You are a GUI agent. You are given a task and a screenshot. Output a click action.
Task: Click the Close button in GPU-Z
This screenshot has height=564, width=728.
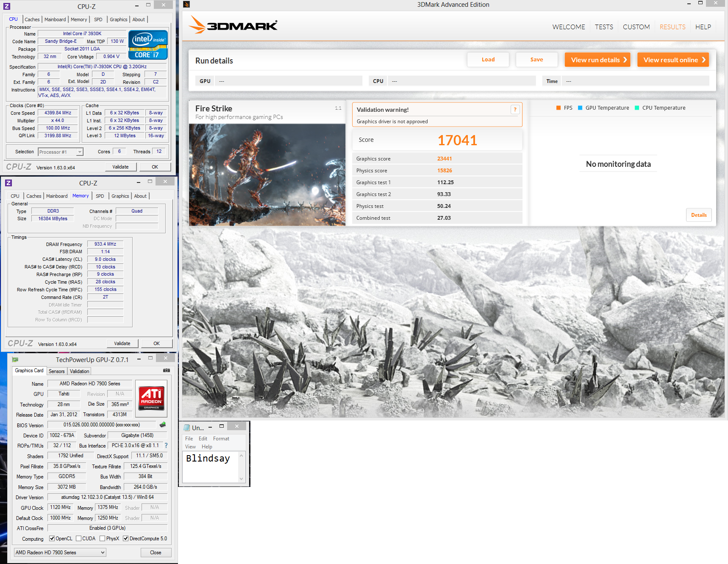(x=156, y=553)
